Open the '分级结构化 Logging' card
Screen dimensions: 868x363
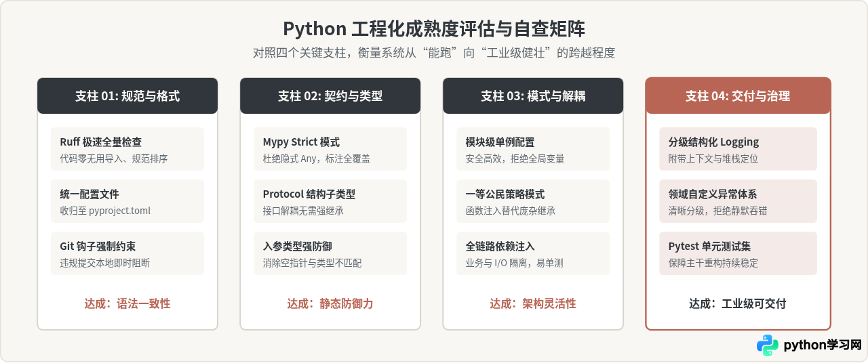738,149
